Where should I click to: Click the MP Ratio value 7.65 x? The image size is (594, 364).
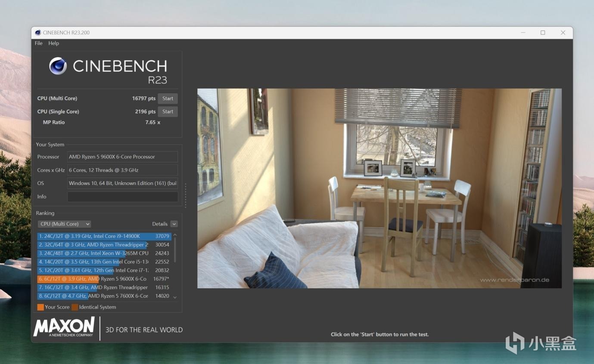click(x=152, y=123)
